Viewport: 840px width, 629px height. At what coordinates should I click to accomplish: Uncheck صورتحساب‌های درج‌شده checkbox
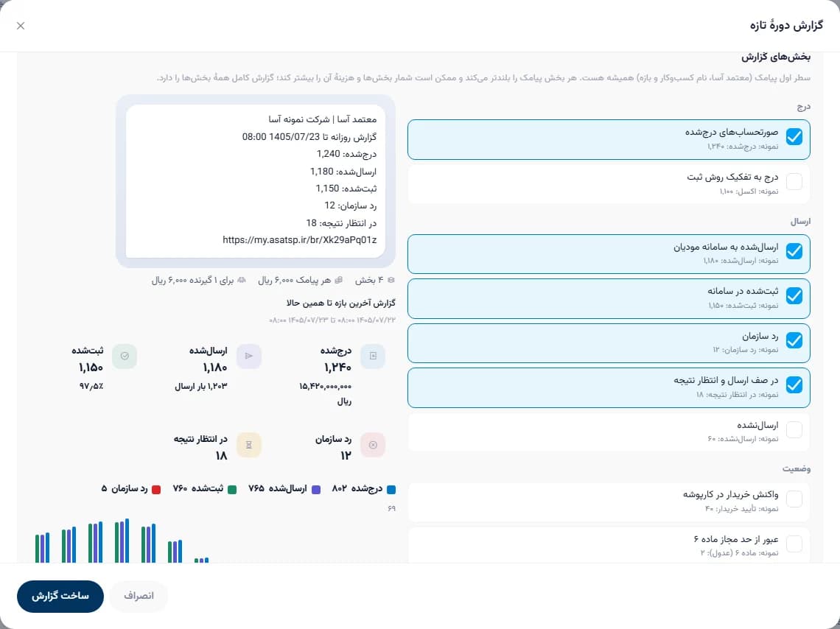point(794,137)
